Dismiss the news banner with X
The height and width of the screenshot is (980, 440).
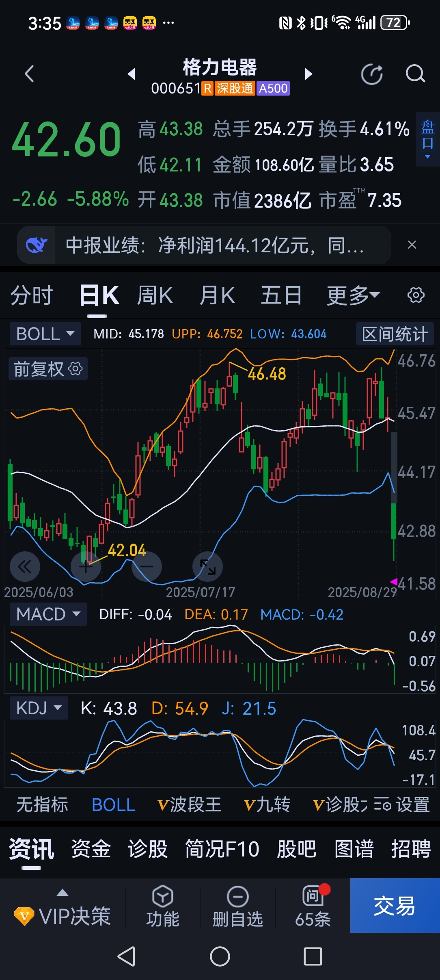(412, 245)
